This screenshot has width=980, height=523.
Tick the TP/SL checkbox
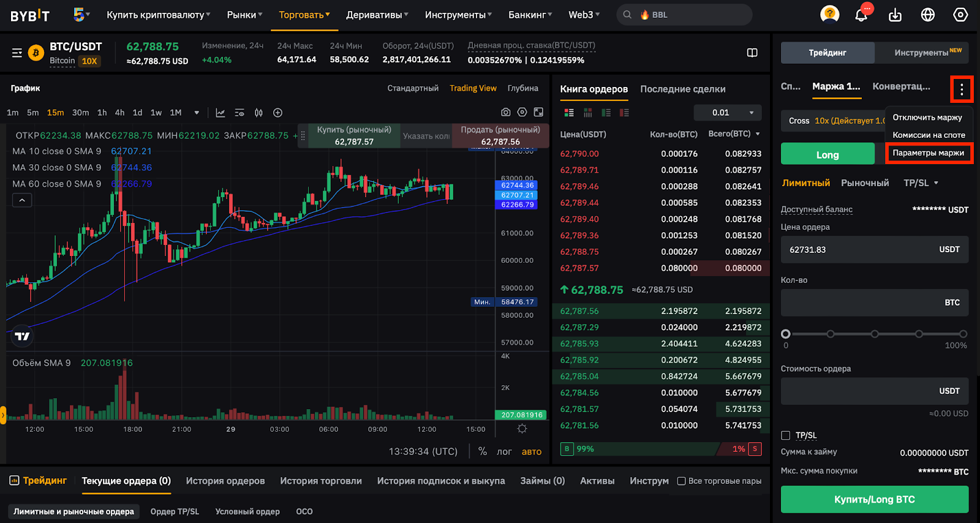pyautogui.click(x=785, y=435)
